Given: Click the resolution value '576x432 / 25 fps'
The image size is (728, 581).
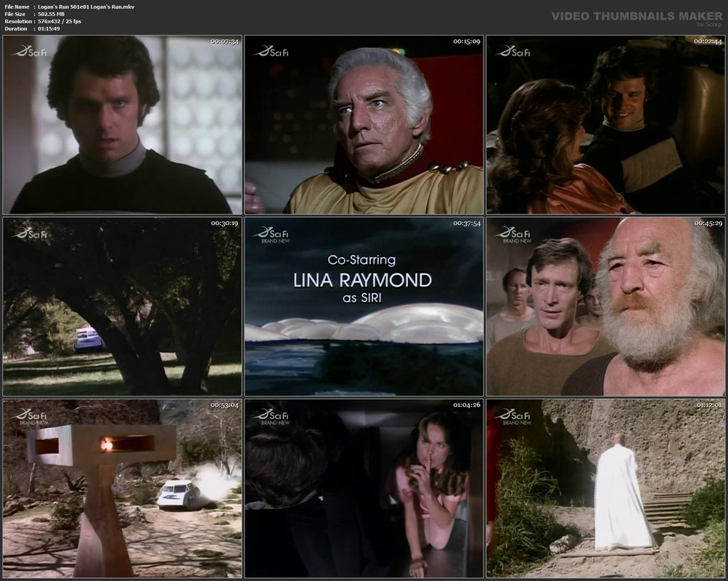Looking at the screenshot, I should click(60, 21).
